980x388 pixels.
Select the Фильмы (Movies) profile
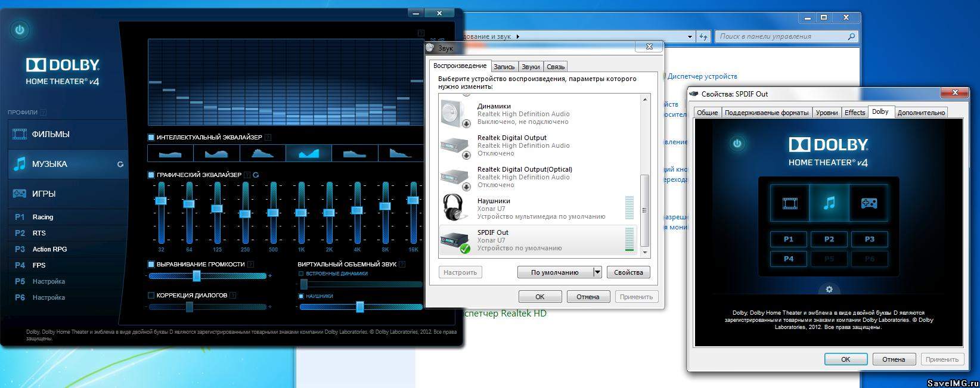click(x=51, y=134)
